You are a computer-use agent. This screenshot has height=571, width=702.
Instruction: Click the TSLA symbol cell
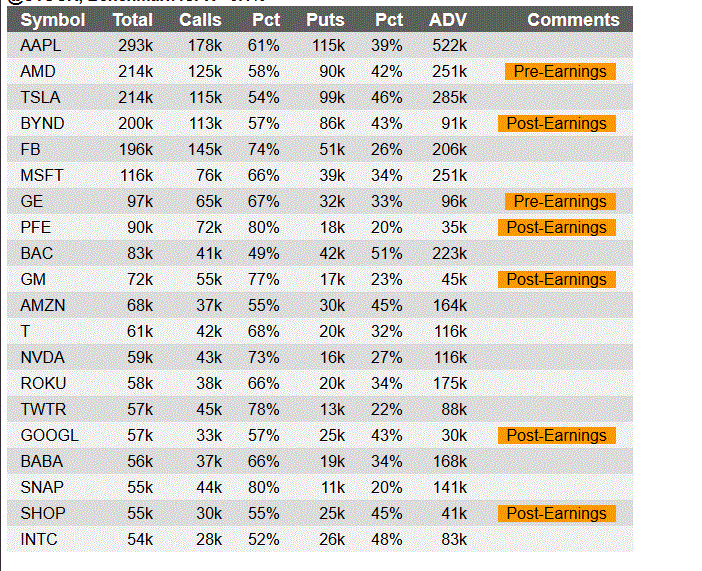click(40, 98)
